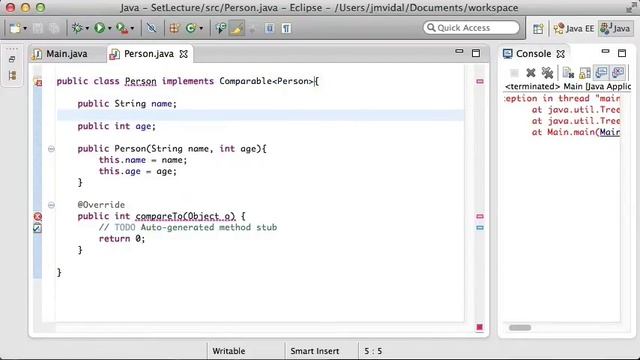Collapse the compareTo method fold marker
The width and height of the screenshot is (640, 360).
[51, 205]
